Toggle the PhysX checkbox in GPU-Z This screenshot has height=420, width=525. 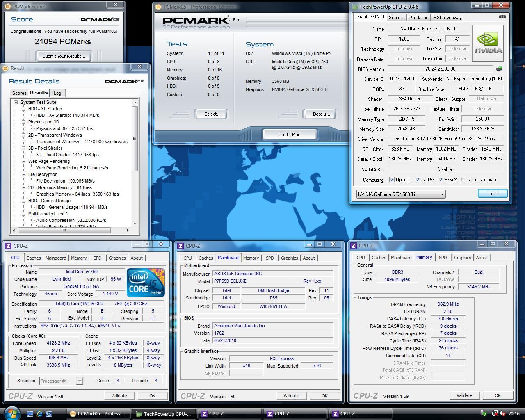[441, 180]
